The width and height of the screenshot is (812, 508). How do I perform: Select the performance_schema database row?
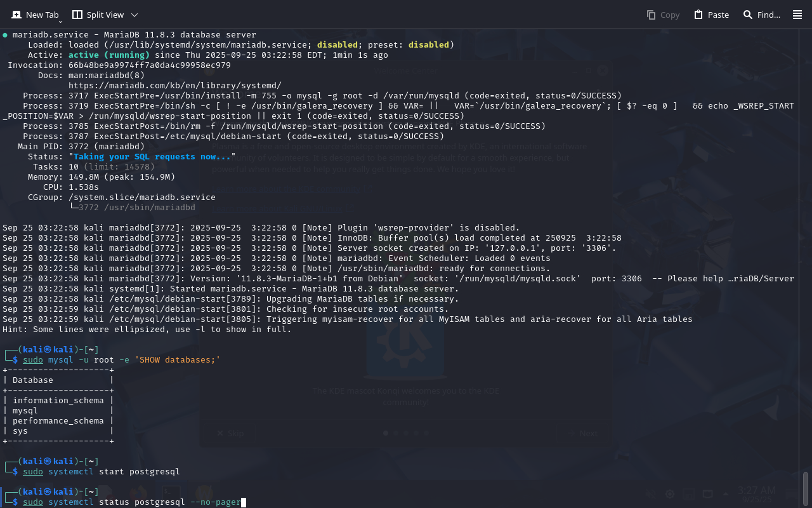(x=58, y=421)
